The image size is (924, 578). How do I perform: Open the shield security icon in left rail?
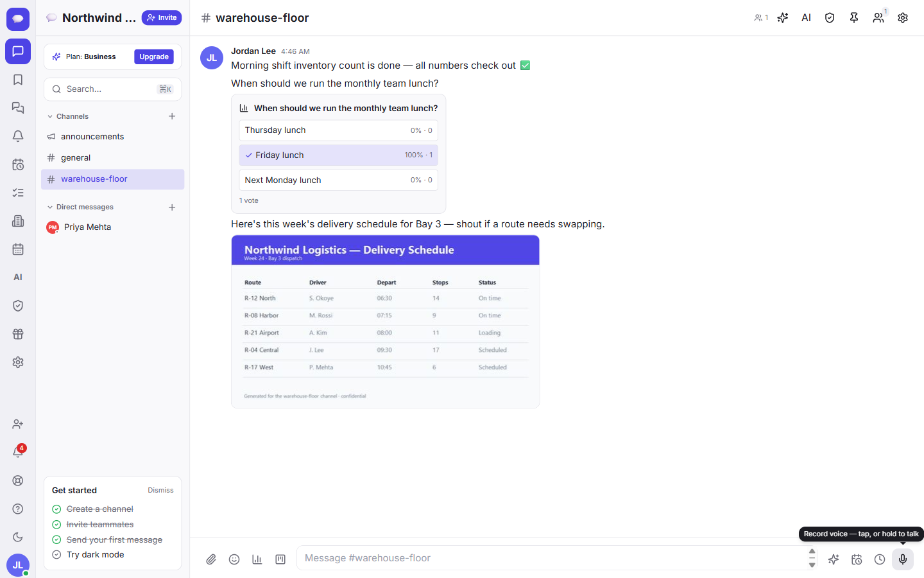tap(18, 306)
